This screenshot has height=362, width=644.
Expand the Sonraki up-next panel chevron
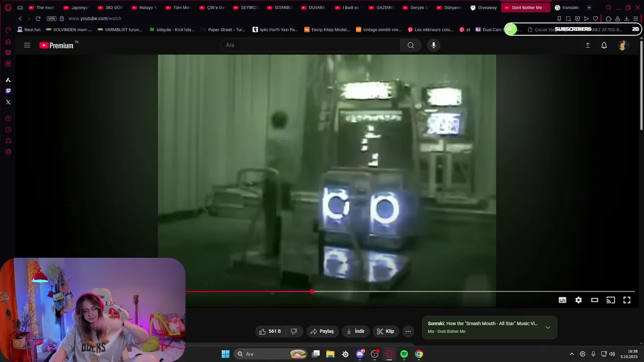548,327
